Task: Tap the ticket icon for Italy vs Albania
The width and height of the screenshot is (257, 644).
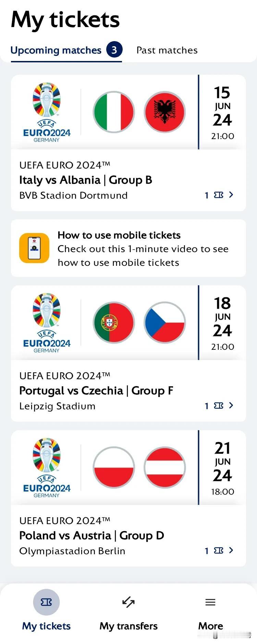Action: coord(219,195)
